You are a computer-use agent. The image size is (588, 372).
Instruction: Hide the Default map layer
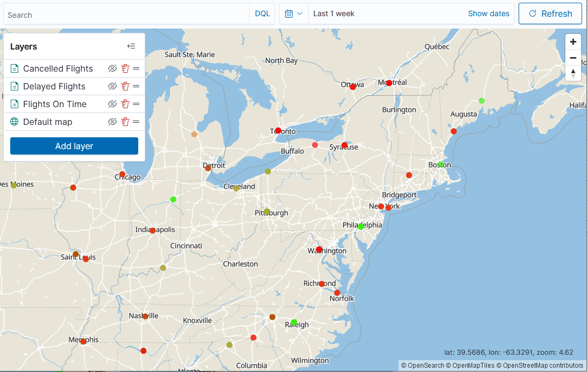coord(112,122)
